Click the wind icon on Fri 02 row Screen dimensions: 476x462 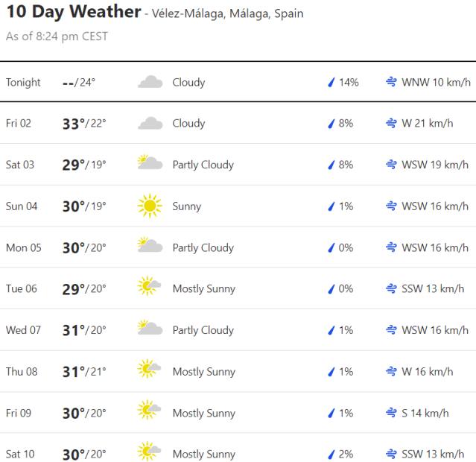[391, 124]
